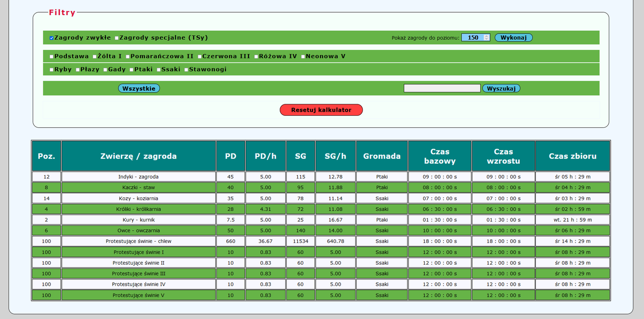The image size is (644, 319).
Task: Sort by the Poz. column header
Action: point(46,156)
